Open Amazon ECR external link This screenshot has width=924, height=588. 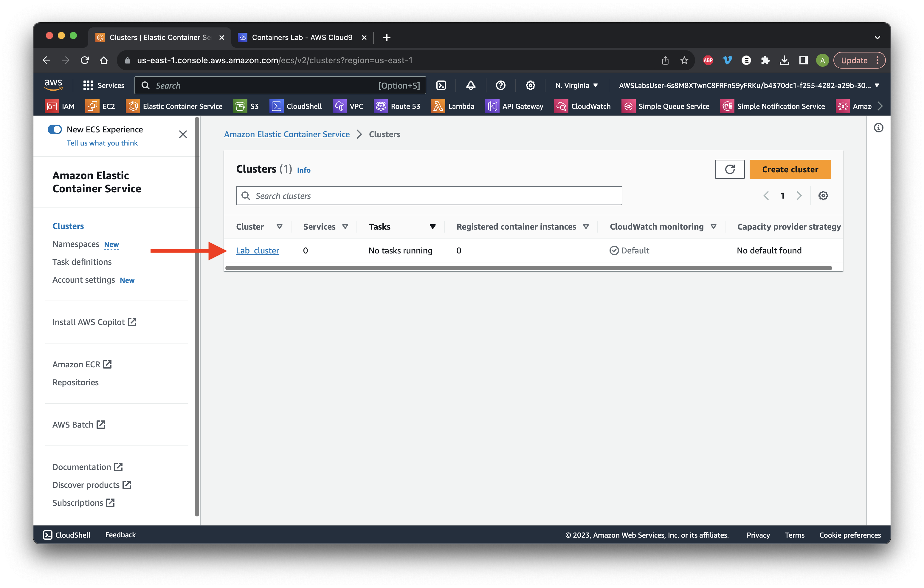click(x=82, y=364)
